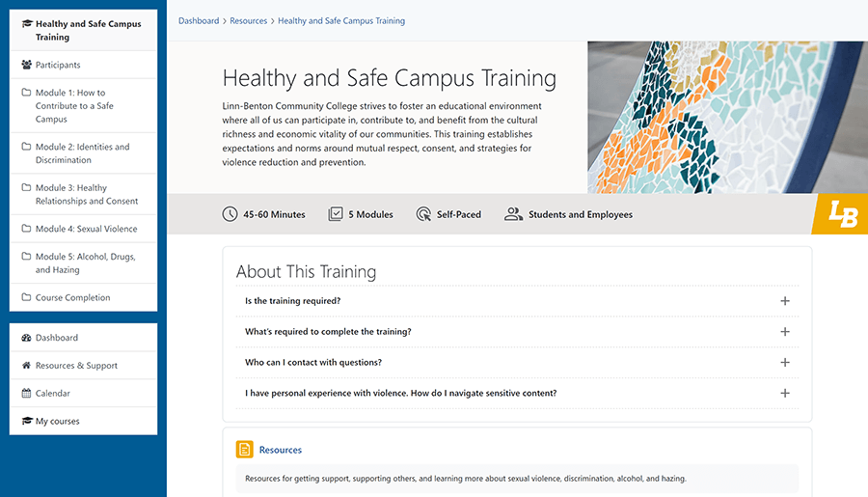The width and height of the screenshot is (868, 497).
Task: Go to Course Completion section
Action: pos(83,297)
